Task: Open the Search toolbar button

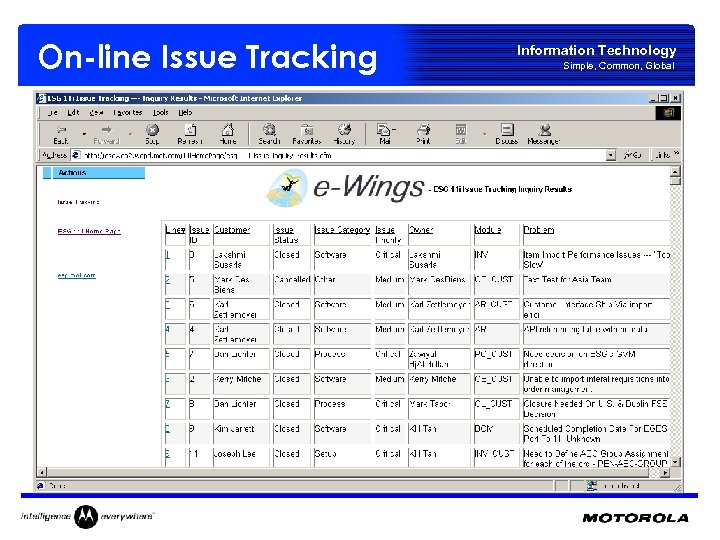Action: pos(269,135)
